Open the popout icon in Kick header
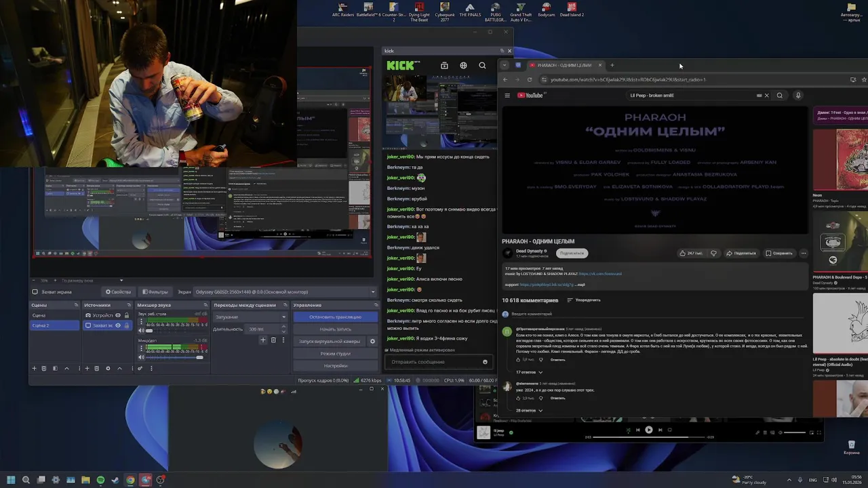This screenshot has height=488, width=868. pos(444,66)
